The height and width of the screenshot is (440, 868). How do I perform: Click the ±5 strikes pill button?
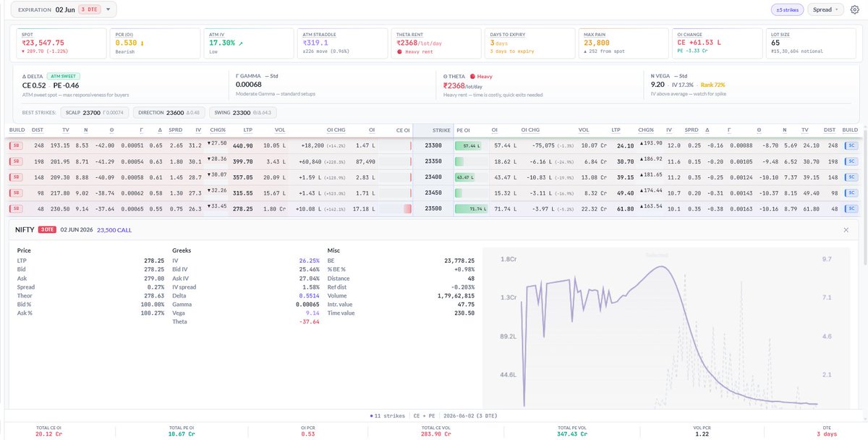(786, 10)
